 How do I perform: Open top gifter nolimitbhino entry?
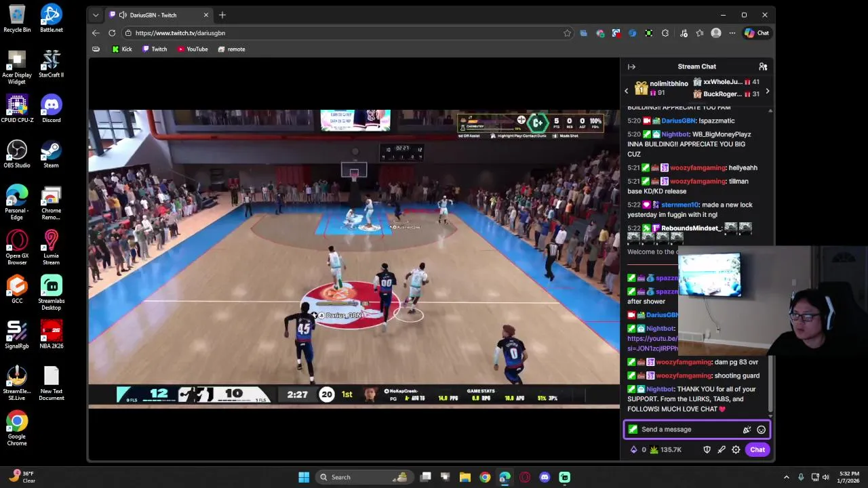pos(661,88)
